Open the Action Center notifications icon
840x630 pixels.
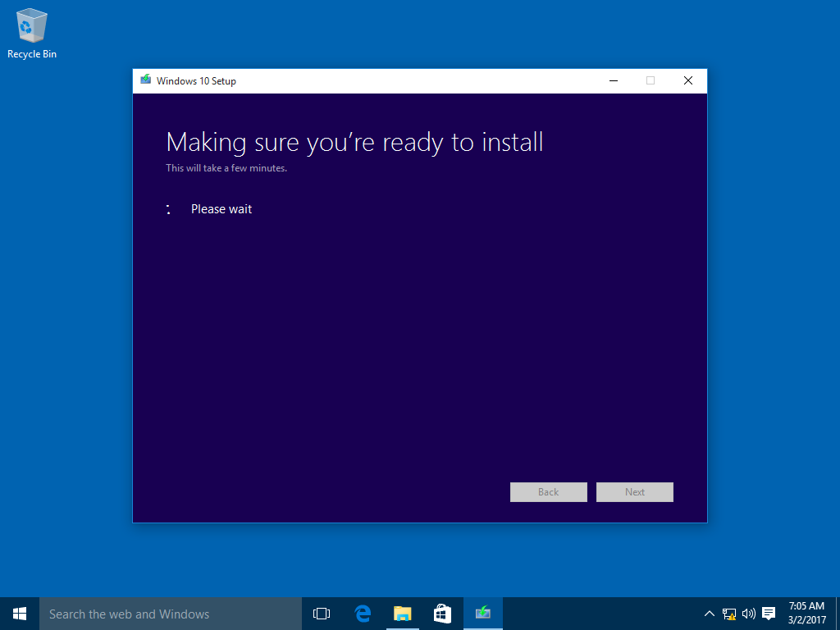pos(769,614)
